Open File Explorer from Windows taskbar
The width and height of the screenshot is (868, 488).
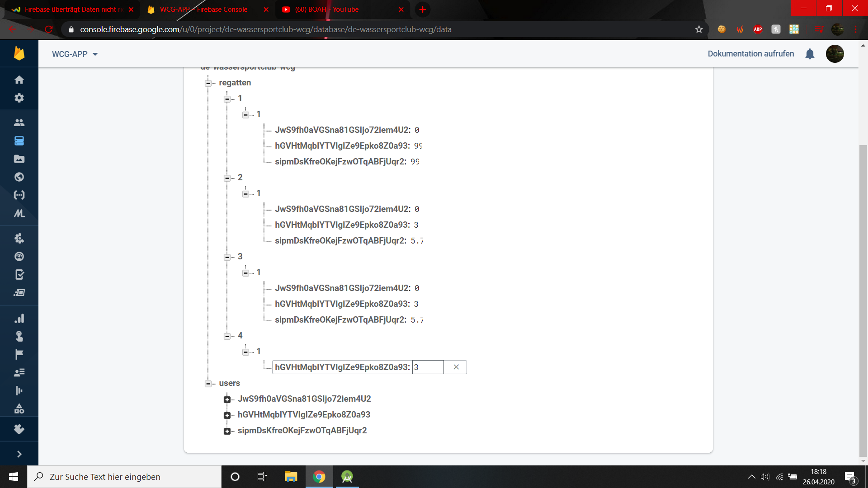pos(291,477)
